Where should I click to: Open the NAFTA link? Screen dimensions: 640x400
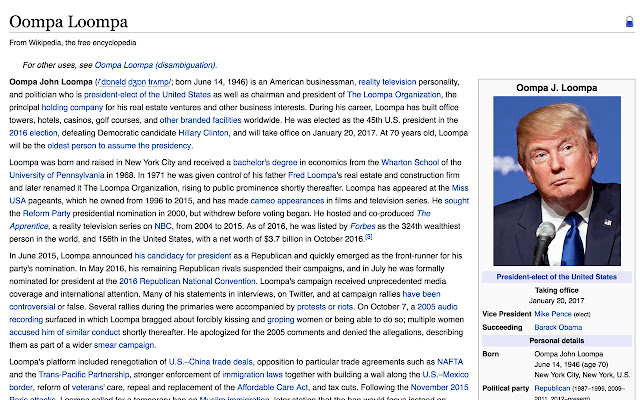tap(450, 362)
